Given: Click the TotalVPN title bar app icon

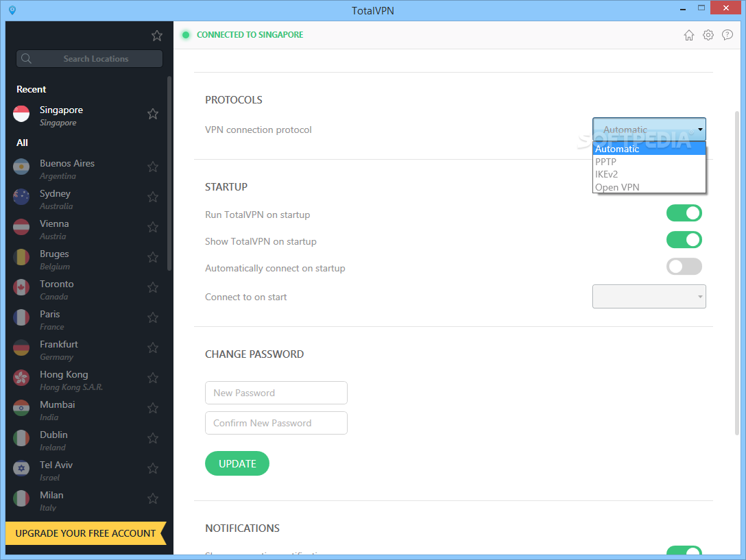Looking at the screenshot, I should [x=12, y=10].
